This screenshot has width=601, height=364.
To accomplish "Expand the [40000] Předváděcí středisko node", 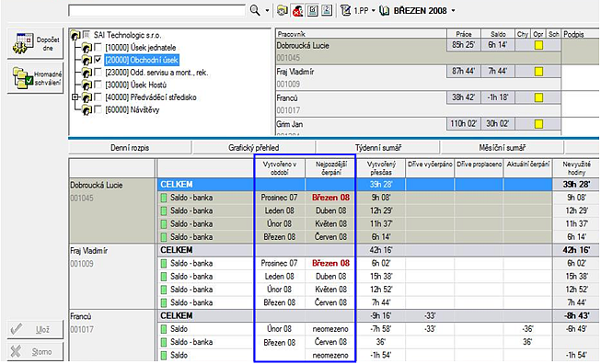I will 75,97.
